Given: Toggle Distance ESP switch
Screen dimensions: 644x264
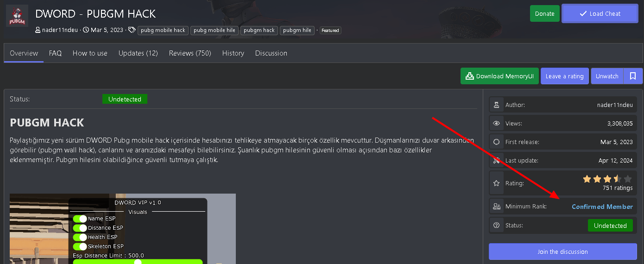Looking at the screenshot, I should (x=80, y=227).
